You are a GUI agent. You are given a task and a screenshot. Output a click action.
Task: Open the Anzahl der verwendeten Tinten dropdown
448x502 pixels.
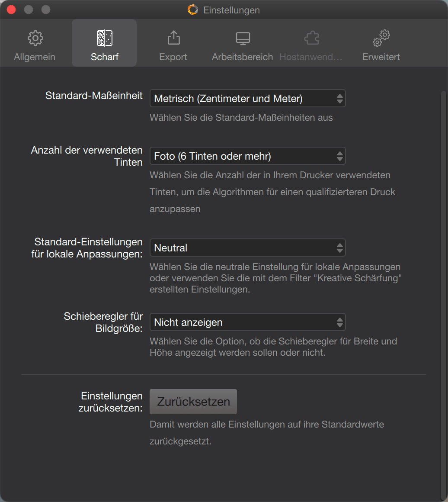tap(248, 156)
